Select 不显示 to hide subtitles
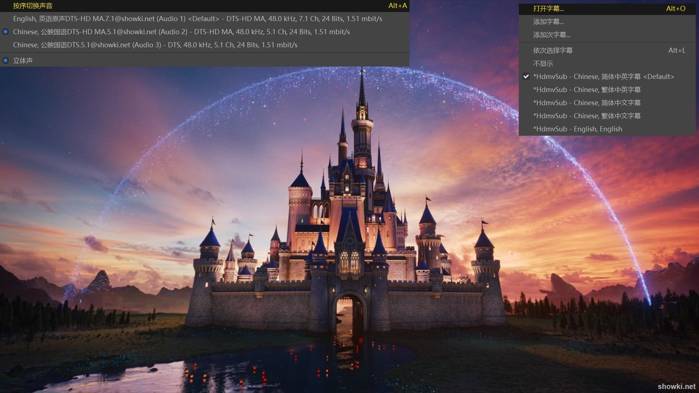Image resolution: width=699 pixels, height=393 pixels. pyautogui.click(x=607, y=63)
